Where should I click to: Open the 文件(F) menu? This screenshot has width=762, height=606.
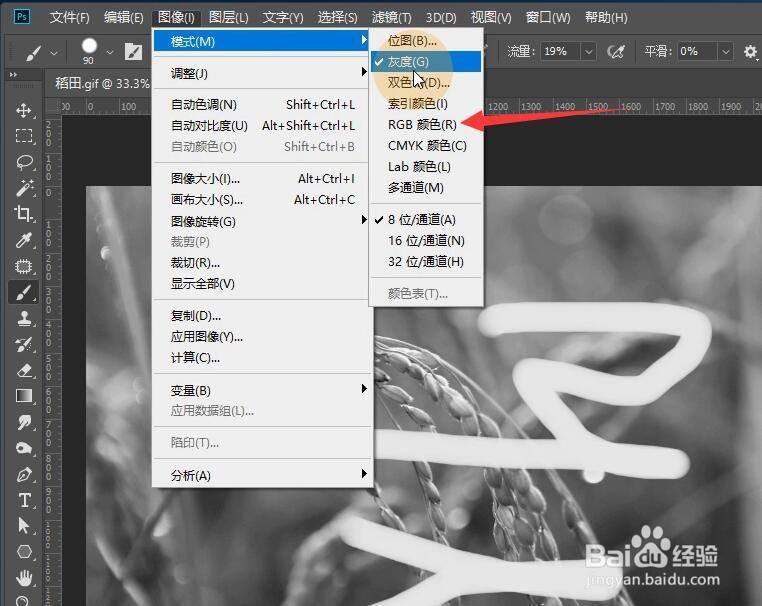point(69,17)
